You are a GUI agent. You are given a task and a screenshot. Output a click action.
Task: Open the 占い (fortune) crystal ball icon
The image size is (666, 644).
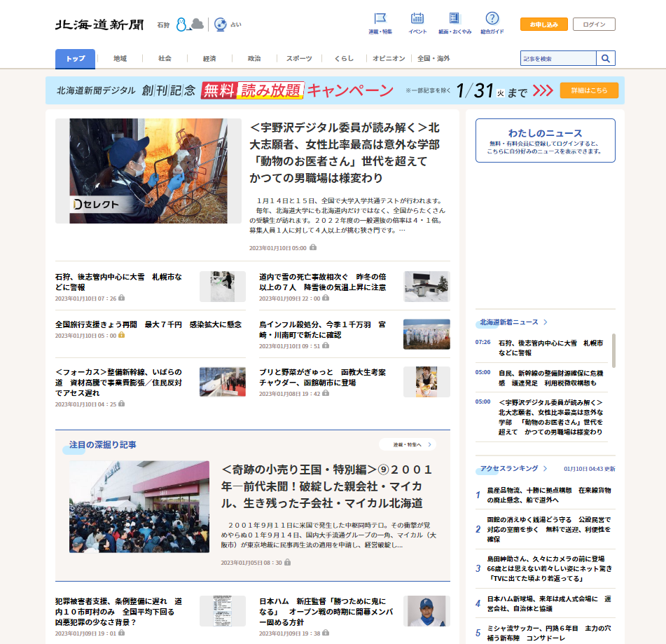[x=221, y=22]
